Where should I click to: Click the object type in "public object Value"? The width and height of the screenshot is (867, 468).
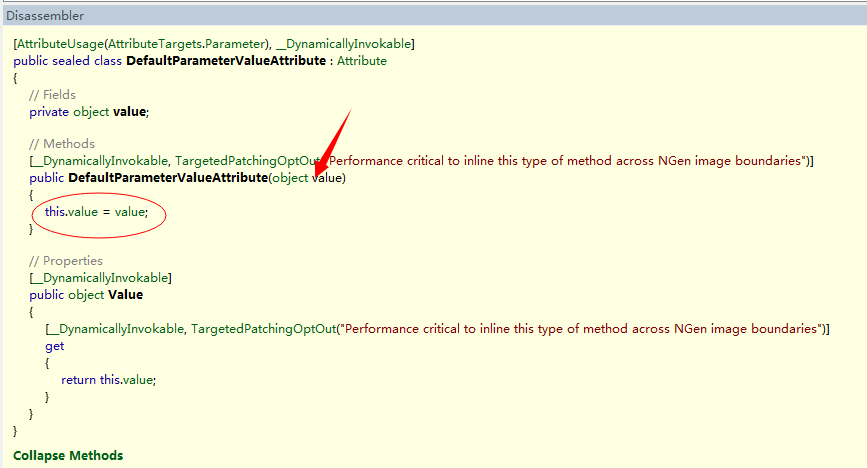pos(86,295)
